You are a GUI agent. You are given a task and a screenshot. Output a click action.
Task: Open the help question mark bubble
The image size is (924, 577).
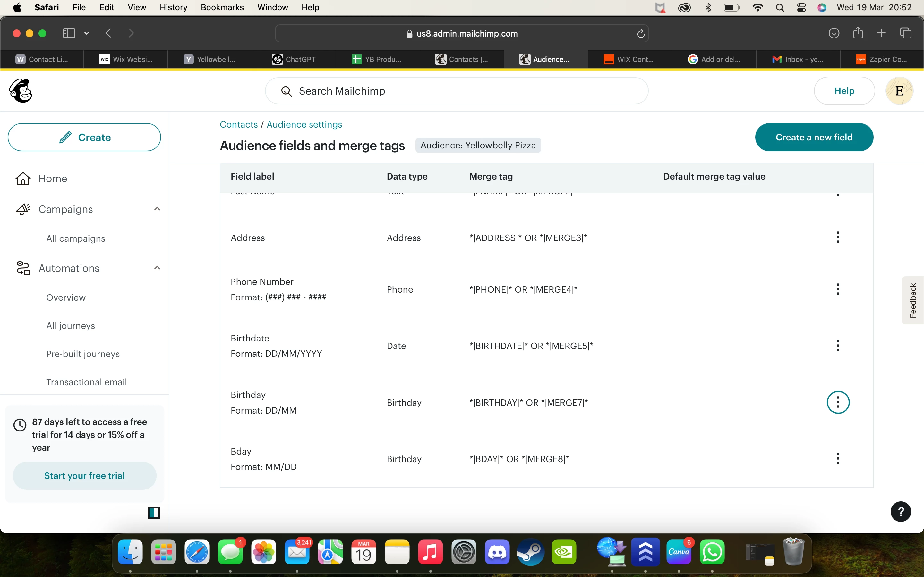pos(900,511)
